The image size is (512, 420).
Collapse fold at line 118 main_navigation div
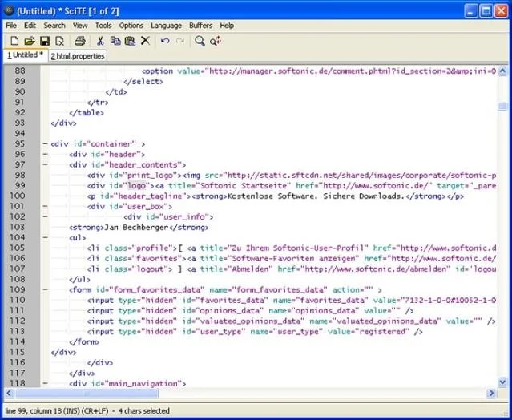click(x=45, y=383)
